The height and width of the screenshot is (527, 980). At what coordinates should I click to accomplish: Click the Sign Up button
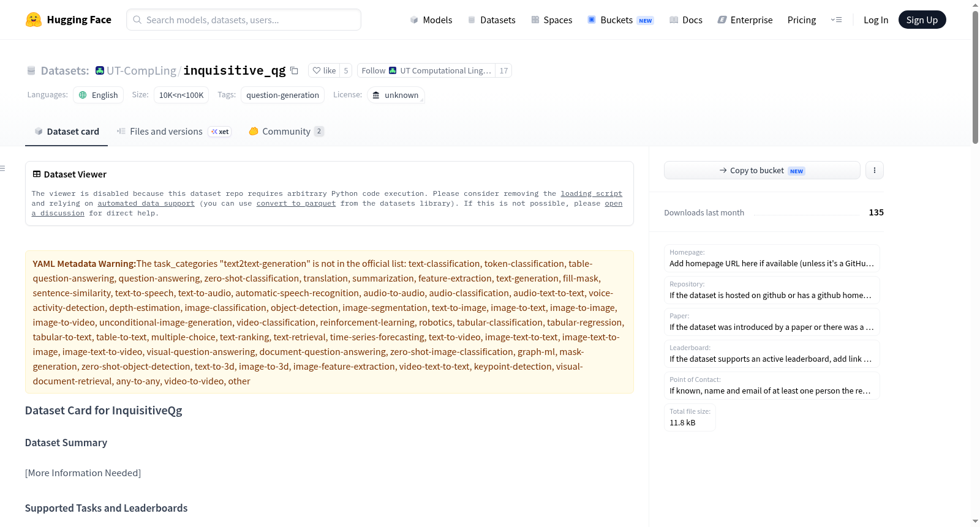pos(922,20)
